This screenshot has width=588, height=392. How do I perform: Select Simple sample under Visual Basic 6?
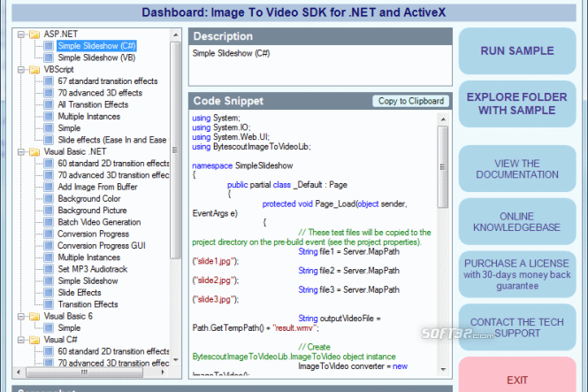(x=69, y=328)
